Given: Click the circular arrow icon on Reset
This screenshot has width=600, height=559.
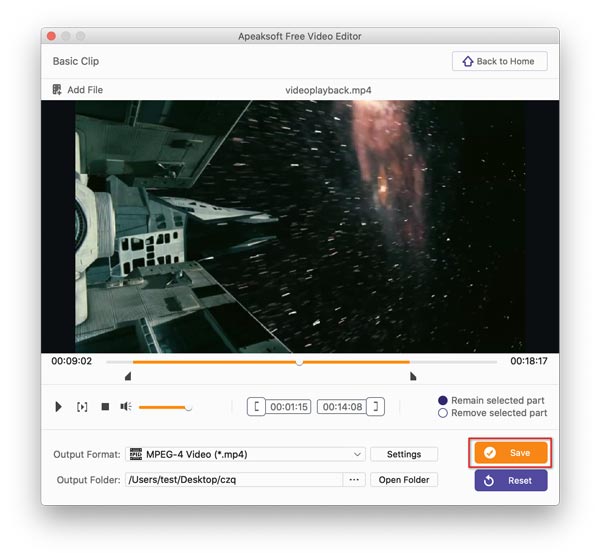Looking at the screenshot, I should (489, 481).
